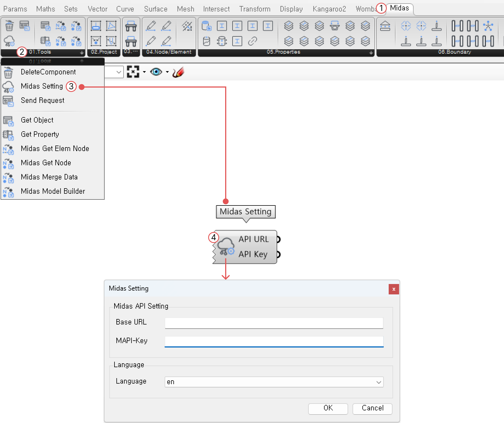Click the Midas Setting component on canvas
The height and width of the screenshot is (423, 504).
point(245,247)
